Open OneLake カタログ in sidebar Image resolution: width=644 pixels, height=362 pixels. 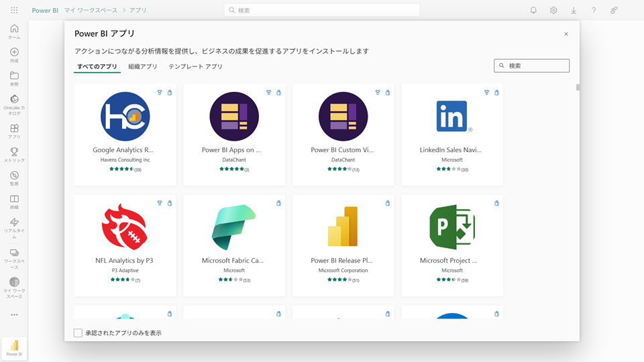tap(14, 105)
